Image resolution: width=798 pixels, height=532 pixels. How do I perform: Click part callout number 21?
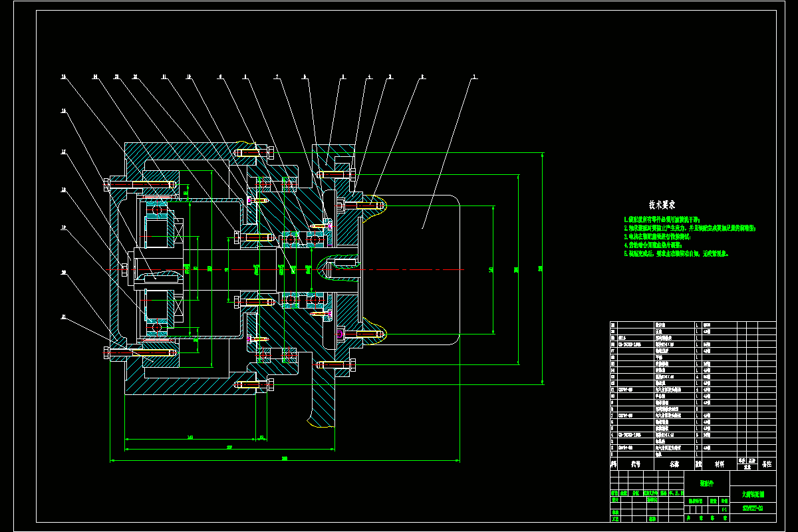(64, 317)
